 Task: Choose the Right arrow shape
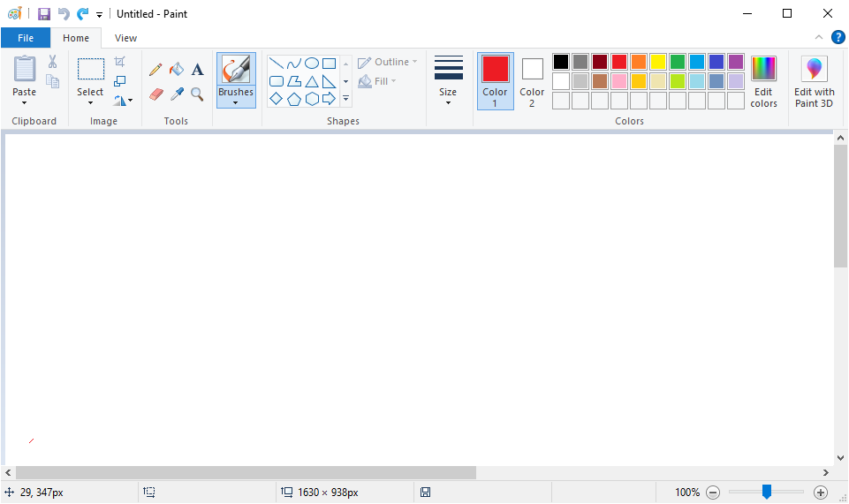[x=330, y=99]
